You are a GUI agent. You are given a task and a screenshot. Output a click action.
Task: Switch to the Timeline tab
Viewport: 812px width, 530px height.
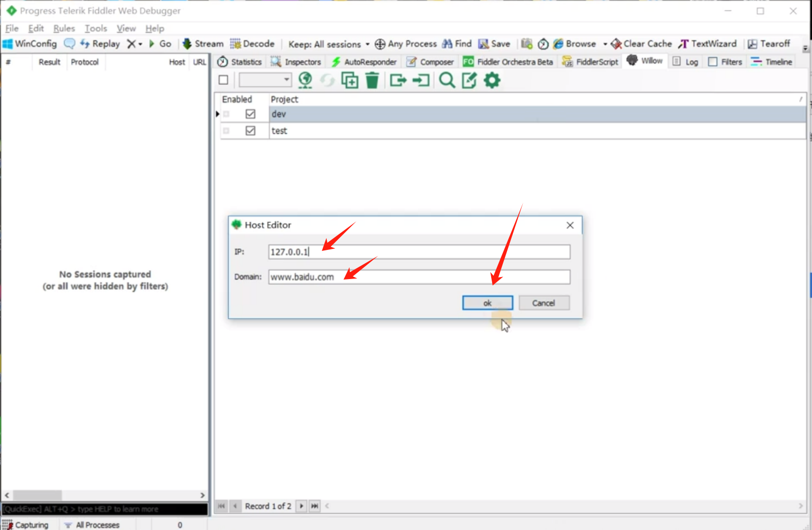[x=772, y=62]
